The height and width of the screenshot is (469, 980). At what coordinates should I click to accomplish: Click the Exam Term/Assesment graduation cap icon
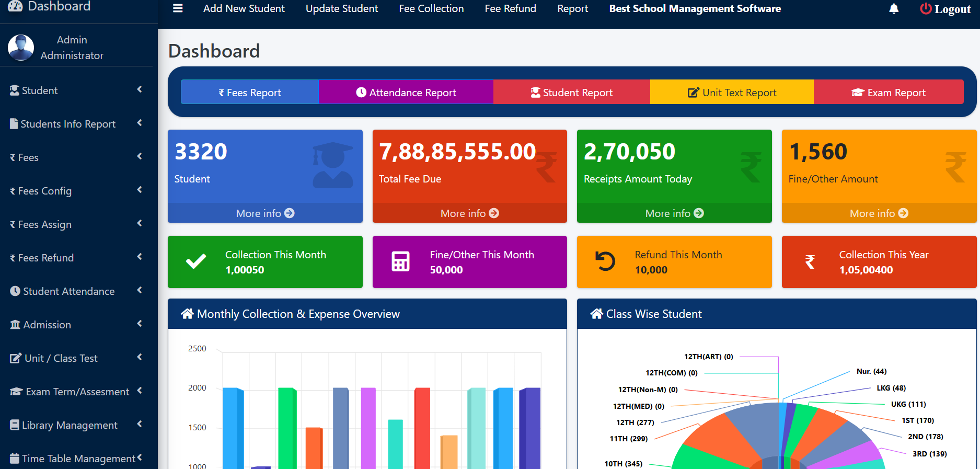16,392
